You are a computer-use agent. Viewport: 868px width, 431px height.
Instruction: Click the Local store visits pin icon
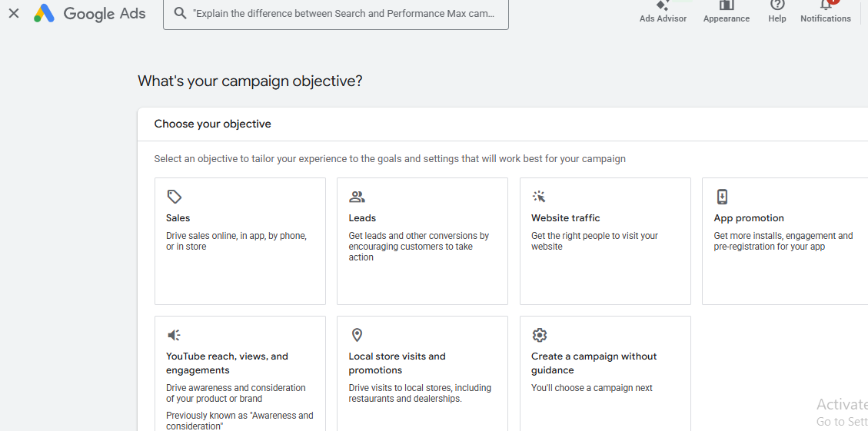[x=357, y=335]
